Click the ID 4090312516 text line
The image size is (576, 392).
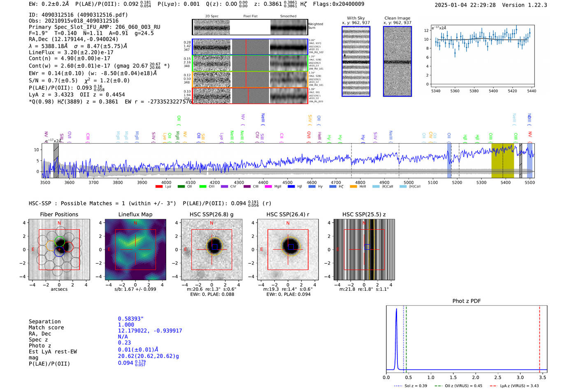point(78,15)
